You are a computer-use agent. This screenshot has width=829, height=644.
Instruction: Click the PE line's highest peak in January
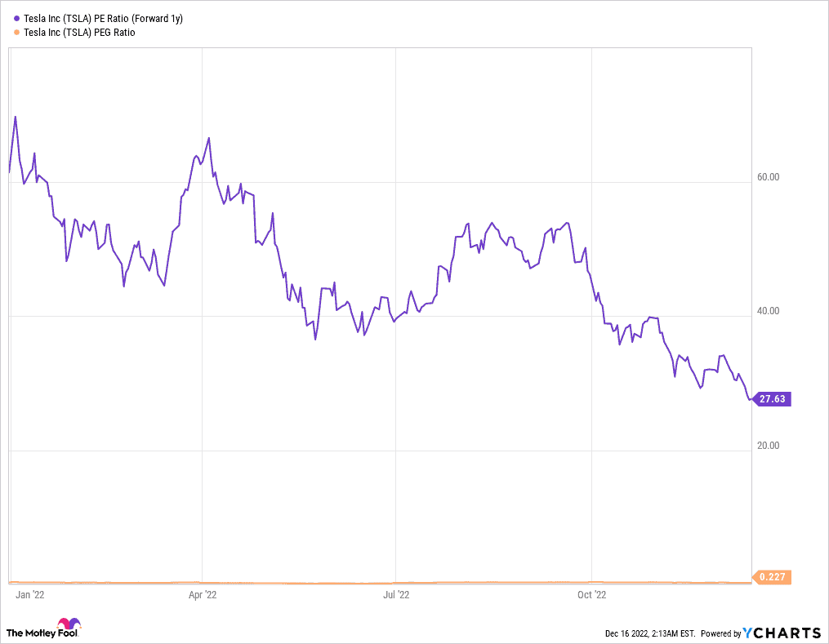pos(16,117)
